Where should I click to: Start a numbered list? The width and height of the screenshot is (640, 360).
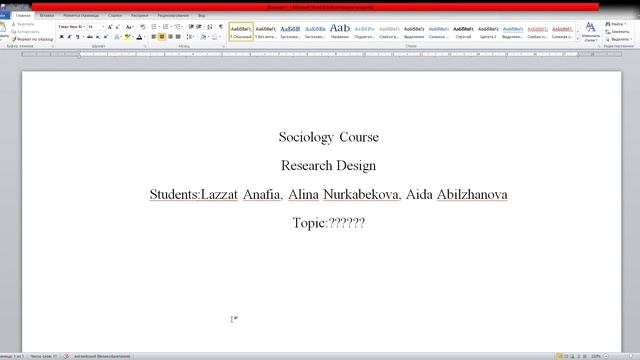tap(165, 27)
